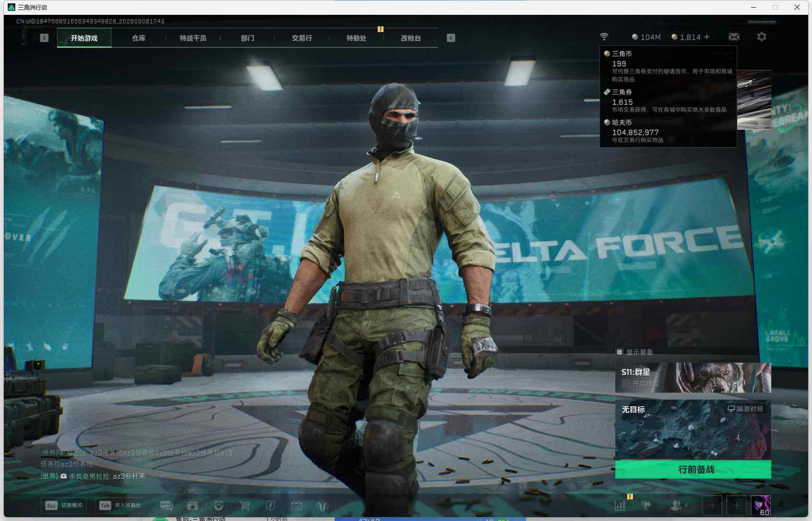Click the 三角币 199 entry in currency panel
This screenshot has width=812, height=521.
pyautogui.click(x=668, y=66)
